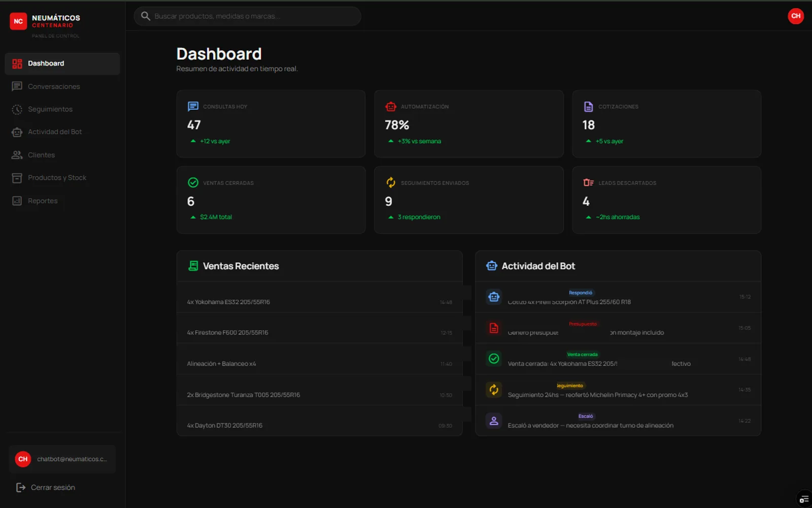Click the Clientes people icon

(17, 155)
